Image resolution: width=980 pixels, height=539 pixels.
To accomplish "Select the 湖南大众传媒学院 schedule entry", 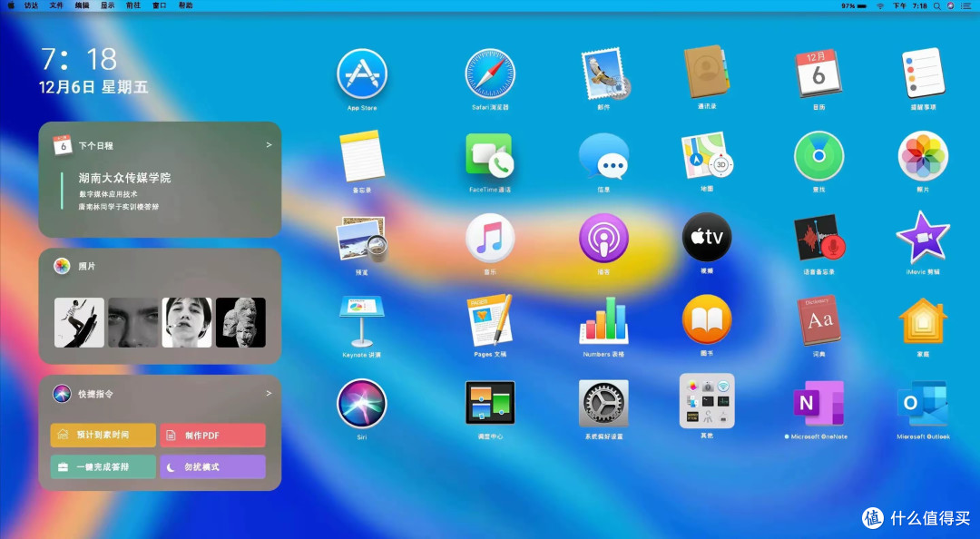I will [x=124, y=178].
